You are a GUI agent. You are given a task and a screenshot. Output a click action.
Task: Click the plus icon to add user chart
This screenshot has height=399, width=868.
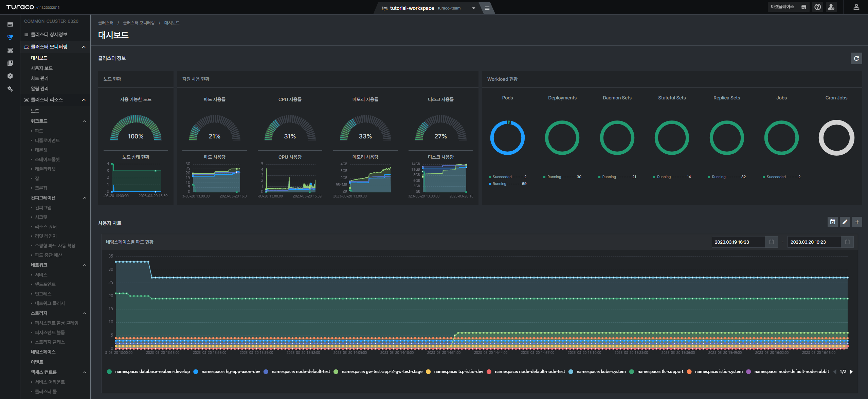pyautogui.click(x=857, y=222)
